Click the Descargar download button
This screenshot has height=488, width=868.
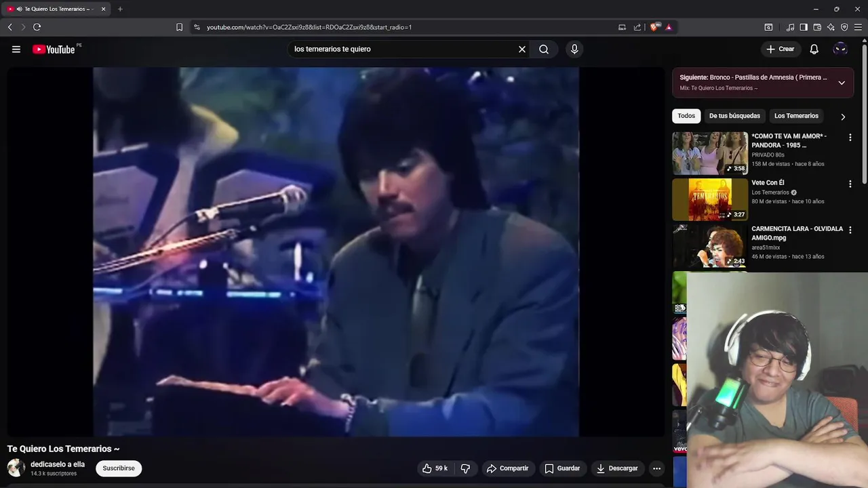pos(617,468)
